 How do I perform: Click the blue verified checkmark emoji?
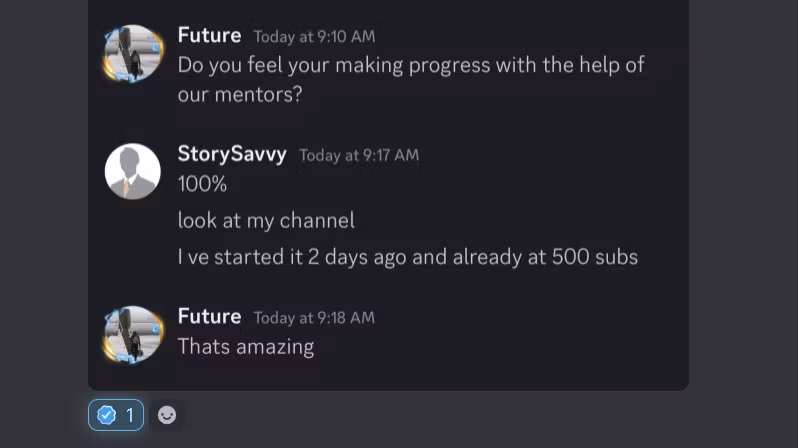[x=106, y=415]
